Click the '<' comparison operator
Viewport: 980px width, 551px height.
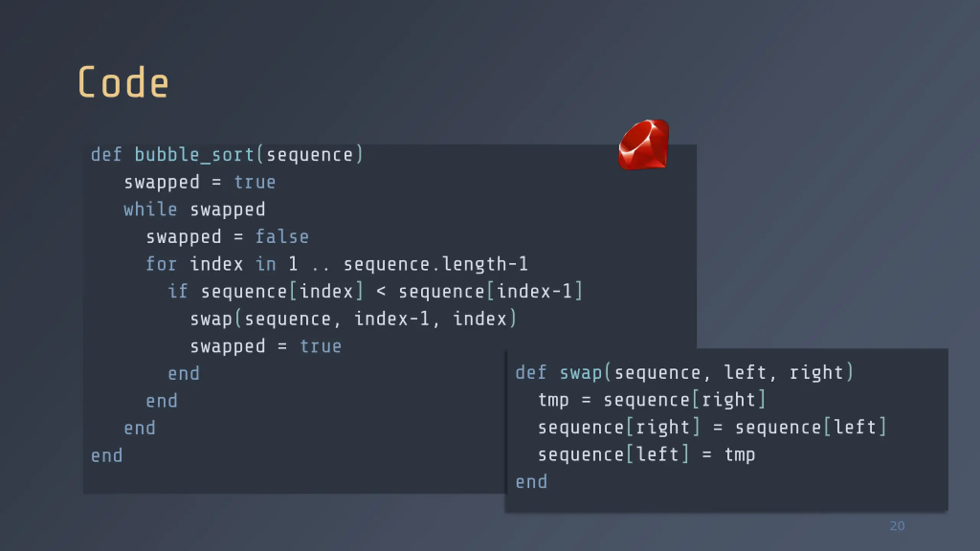click(x=381, y=292)
